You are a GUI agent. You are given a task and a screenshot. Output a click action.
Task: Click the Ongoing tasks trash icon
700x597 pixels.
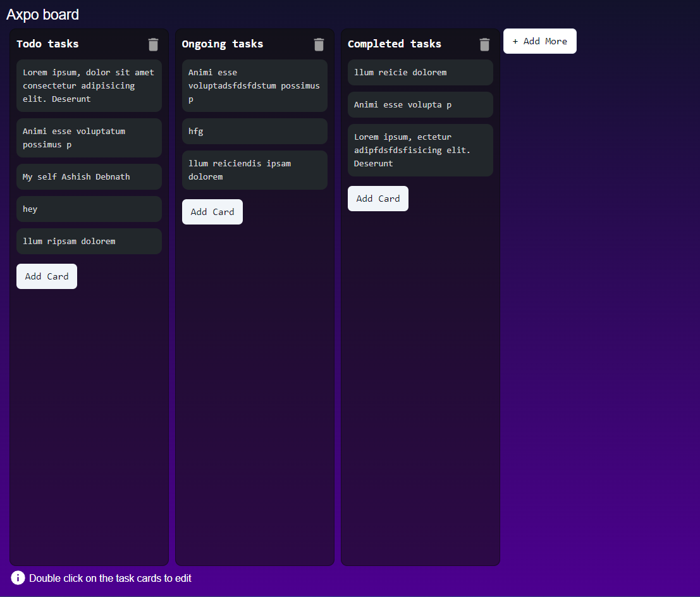[x=319, y=44]
